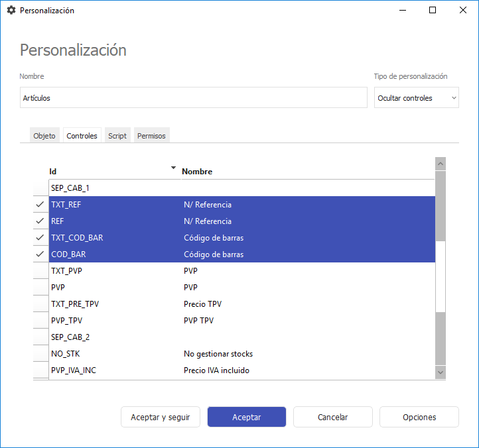Sort by the Nombre column header
Viewport: 479px width, 448px height.
pyautogui.click(x=197, y=172)
